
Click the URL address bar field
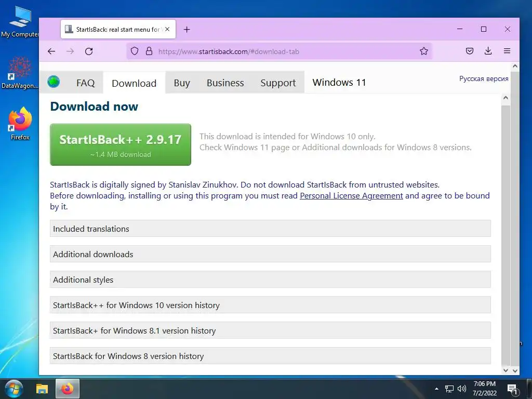coord(279,51)
